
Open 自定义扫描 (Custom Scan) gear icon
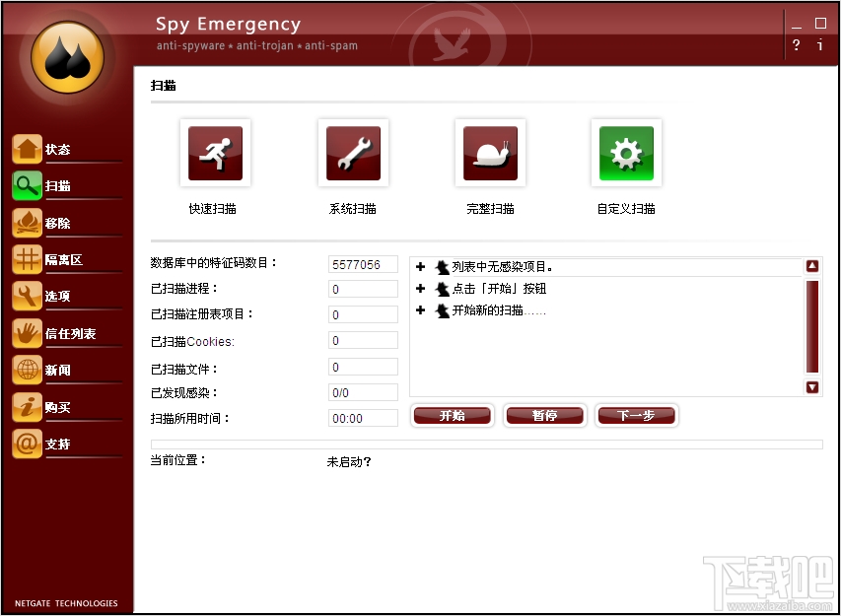[x=625, y=153]
